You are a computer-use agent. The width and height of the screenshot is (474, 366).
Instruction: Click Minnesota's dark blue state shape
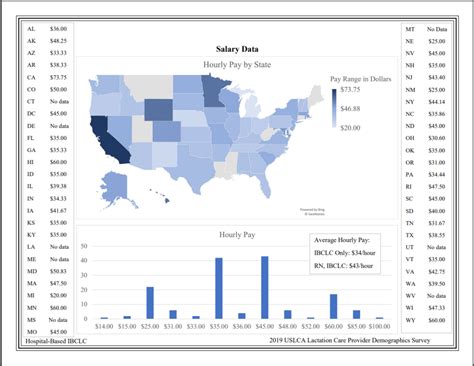point(213,91)
